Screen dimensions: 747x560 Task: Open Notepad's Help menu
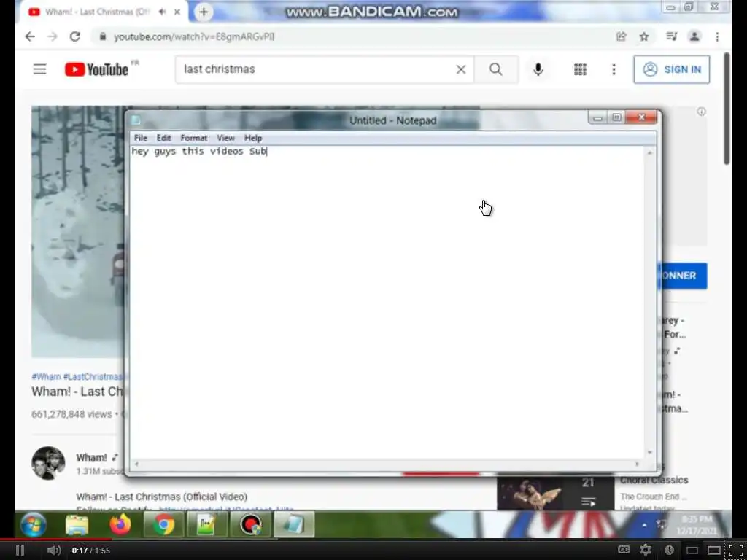(253, 138)
